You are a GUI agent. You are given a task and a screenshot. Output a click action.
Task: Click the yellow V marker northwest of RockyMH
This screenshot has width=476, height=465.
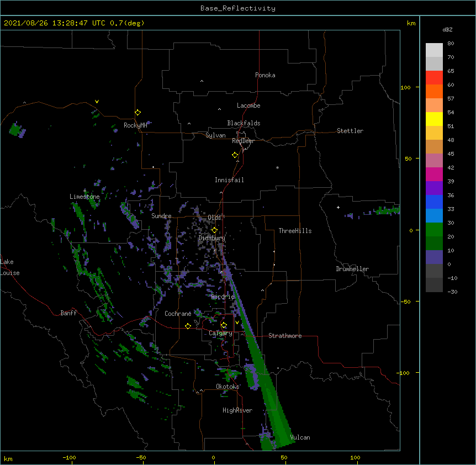(x=97, y=102)
